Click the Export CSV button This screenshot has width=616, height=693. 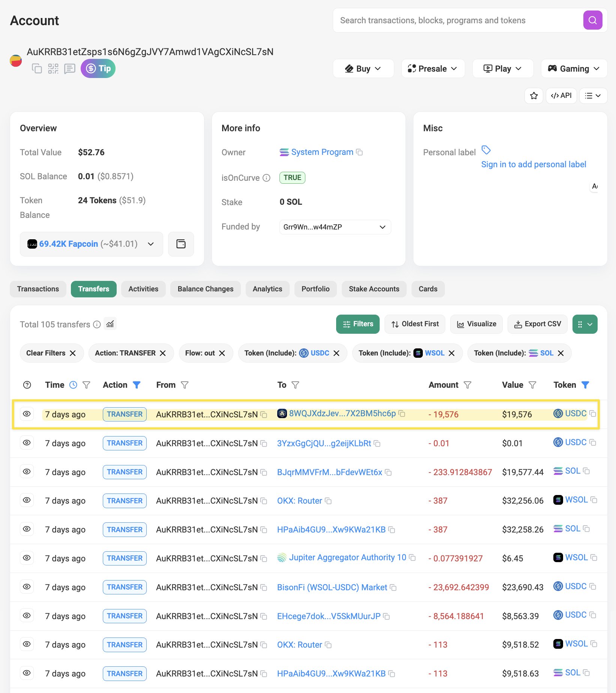538,324
